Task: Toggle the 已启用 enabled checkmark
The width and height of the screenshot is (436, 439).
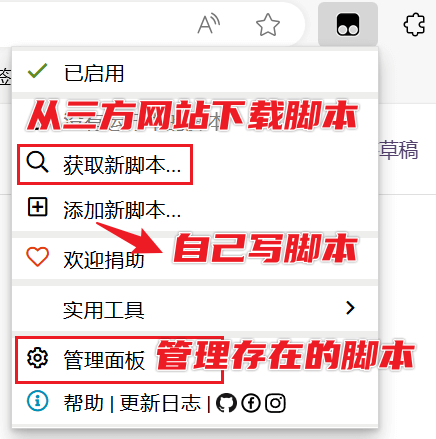Action: [37, 71]
